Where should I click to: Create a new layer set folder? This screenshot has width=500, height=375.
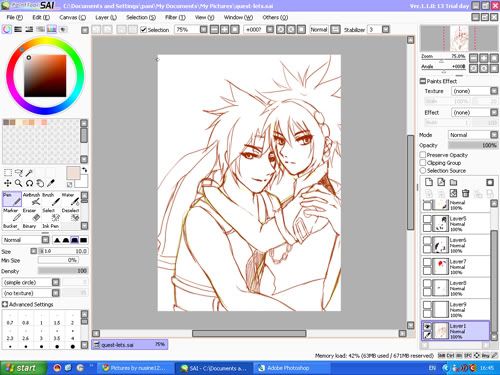[x=453, y=182]
